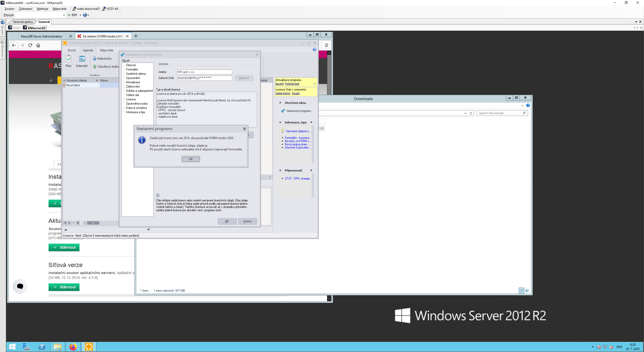
Task: Click the browser home icon
Action: coord(38,45)
